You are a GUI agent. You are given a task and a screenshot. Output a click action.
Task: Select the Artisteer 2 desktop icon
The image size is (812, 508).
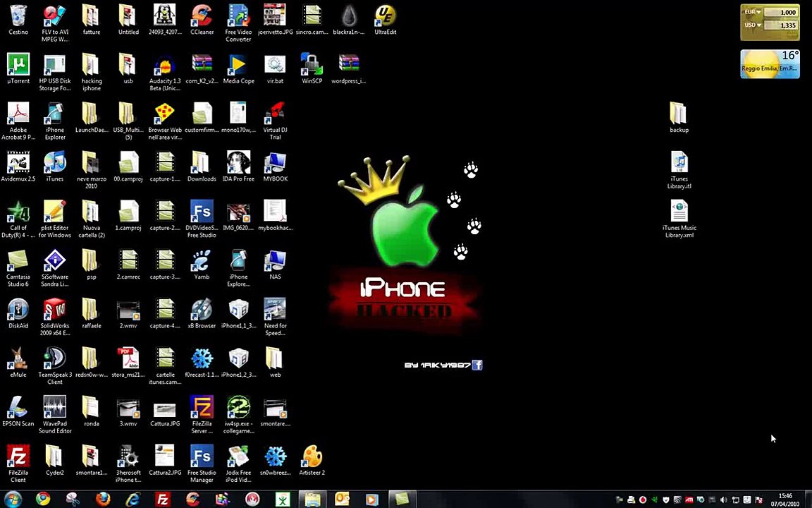[x=312, y=461]
